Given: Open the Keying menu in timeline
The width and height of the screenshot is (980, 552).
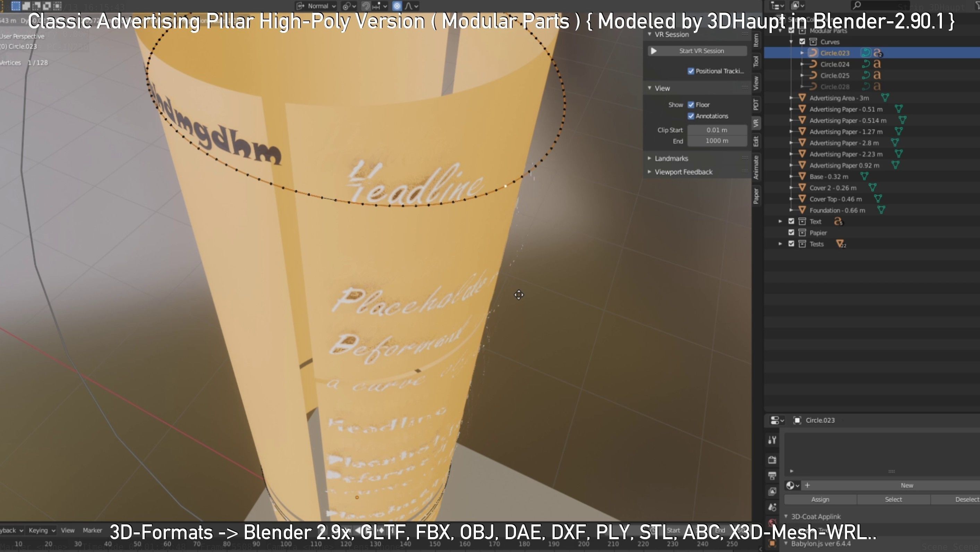Looking at the screenshot, I should (x=42, y=530).
